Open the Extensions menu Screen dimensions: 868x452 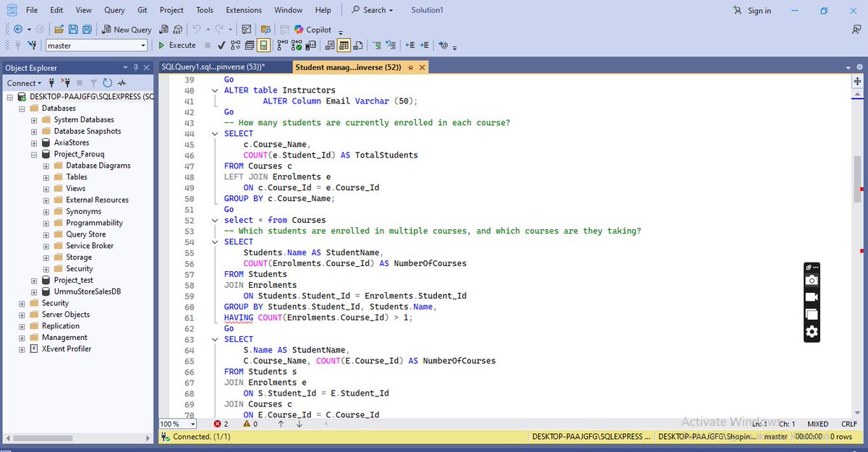click(x=244, y=10)
